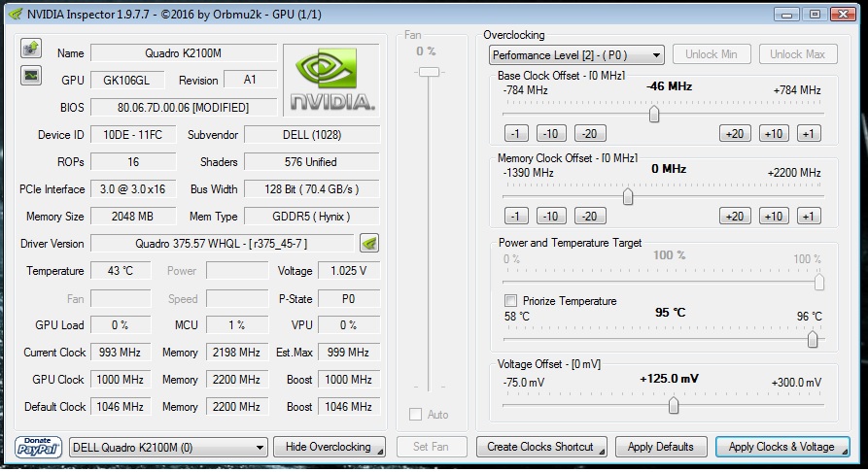Click the NVIDIA Inspector title bar icon

pyautogui.click(x=16, y=15)
